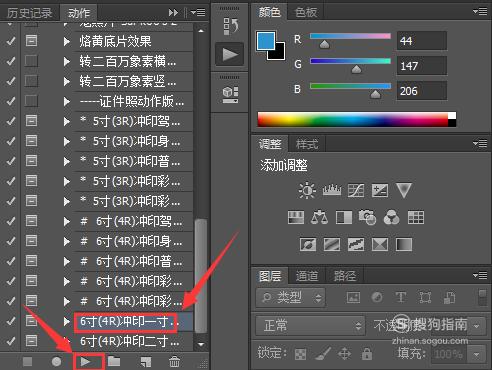Open the collapsed History panel icon
Viewport: 492px width, 370px height.
coord(230,26)
